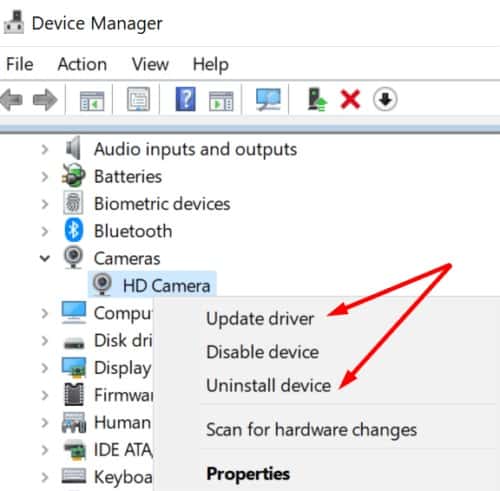Screen dimensions: 500x491
Task: Collapse the Cameras category
Action: click(45, 258)
